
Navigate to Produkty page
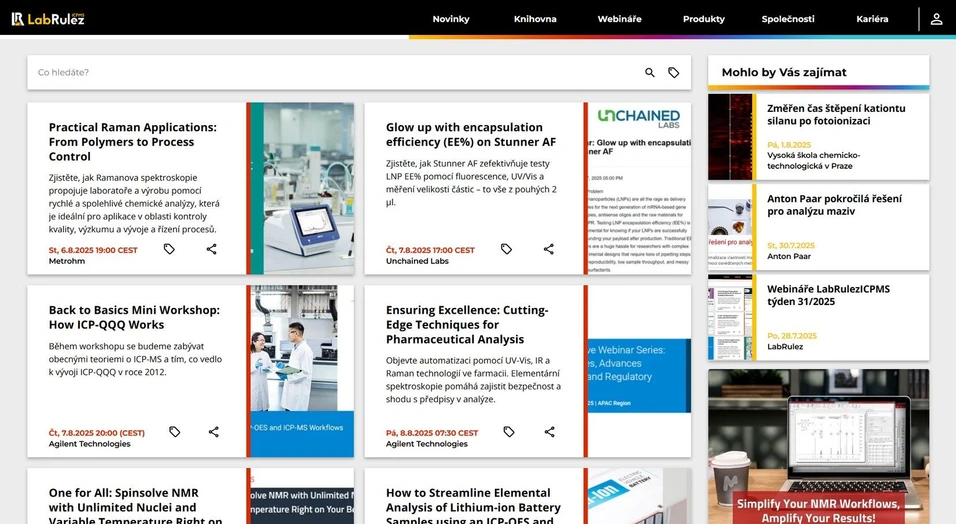pyautogui.click(x=703, y=19)
